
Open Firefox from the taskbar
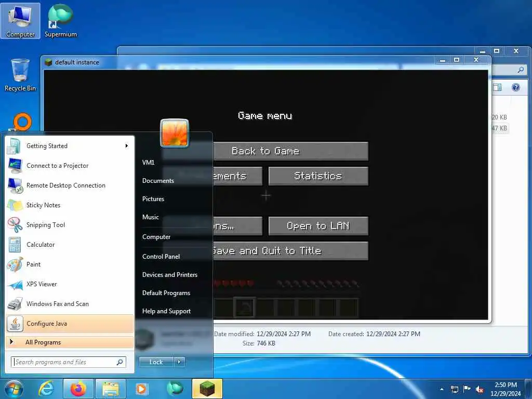pyautogui.click(x=78, y=389)
